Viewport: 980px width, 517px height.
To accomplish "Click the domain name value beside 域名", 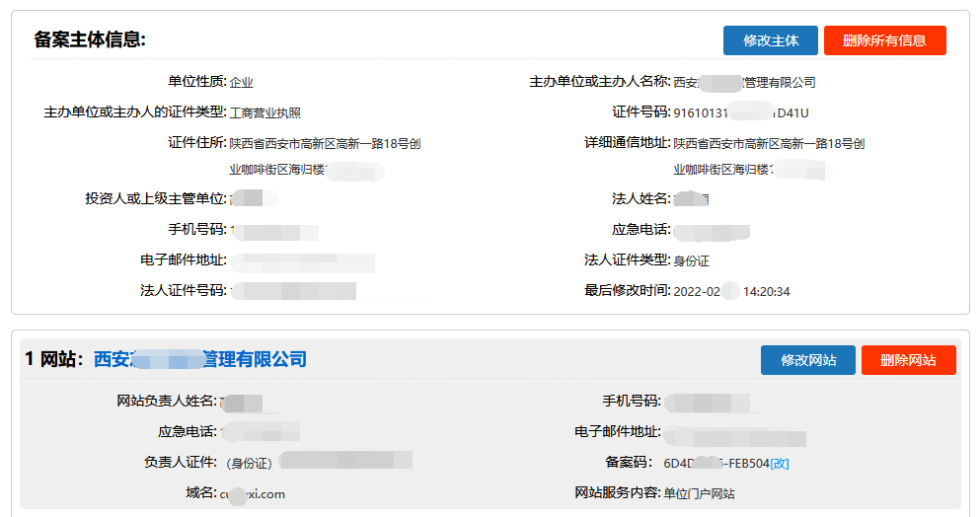I will point(252,494).
